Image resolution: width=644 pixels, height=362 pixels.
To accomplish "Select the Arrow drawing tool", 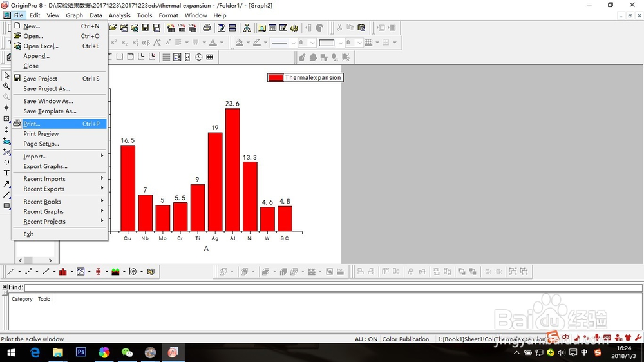I will pyautogui.click(x=6, y=184).
